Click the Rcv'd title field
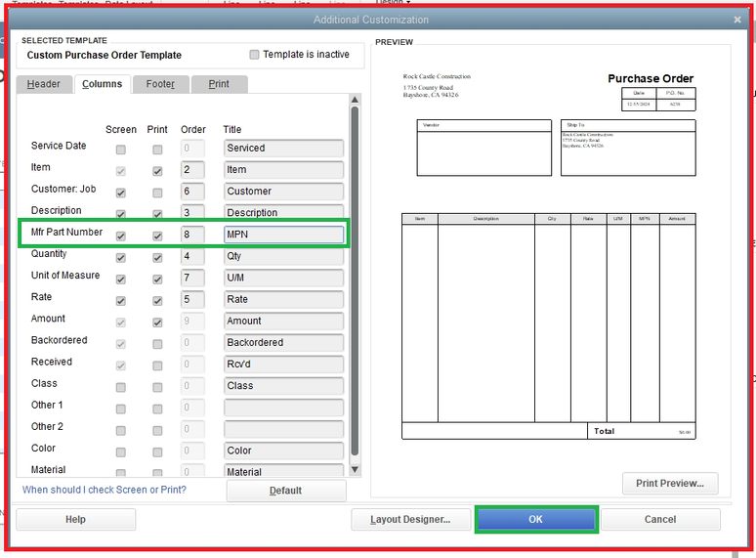This screenshot has height=558, width=756. tap(284, 365)
